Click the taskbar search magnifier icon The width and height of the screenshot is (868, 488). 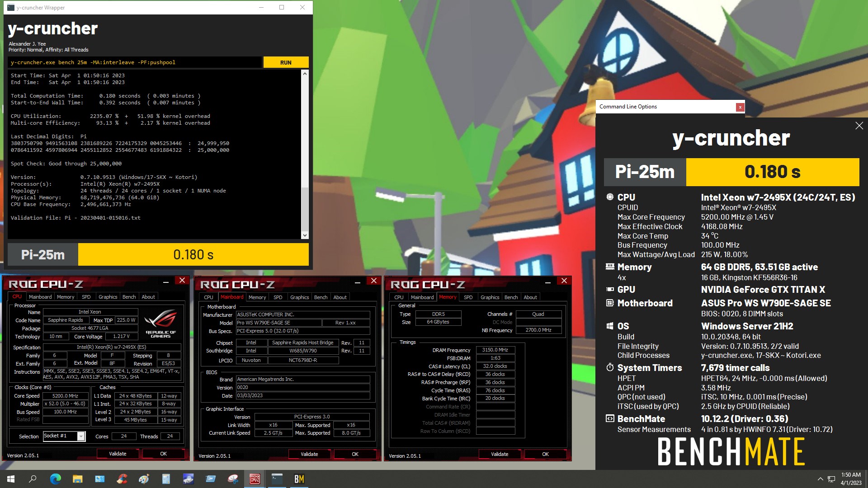pyautogui.click(x=33, y=479)
